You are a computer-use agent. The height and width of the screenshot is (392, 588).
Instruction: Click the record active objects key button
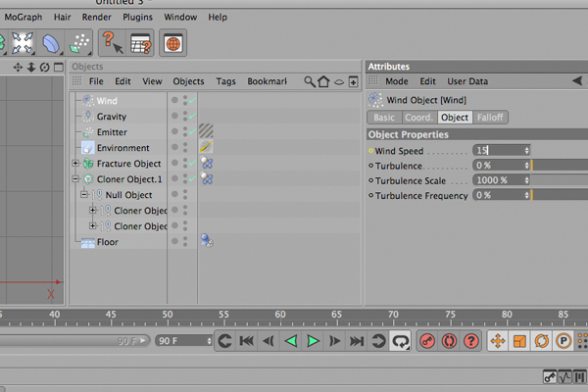[x=427, y=341]
